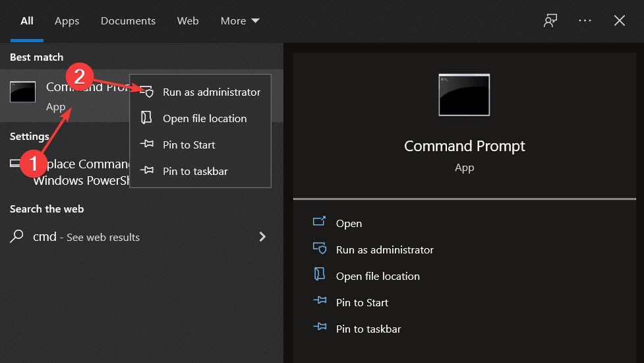Image resolution: width=644 pixels, height=363 pixels.
Task: Choose Pin to taskbar in context menu
Action: pyautogui.click(x=200, y=171)
